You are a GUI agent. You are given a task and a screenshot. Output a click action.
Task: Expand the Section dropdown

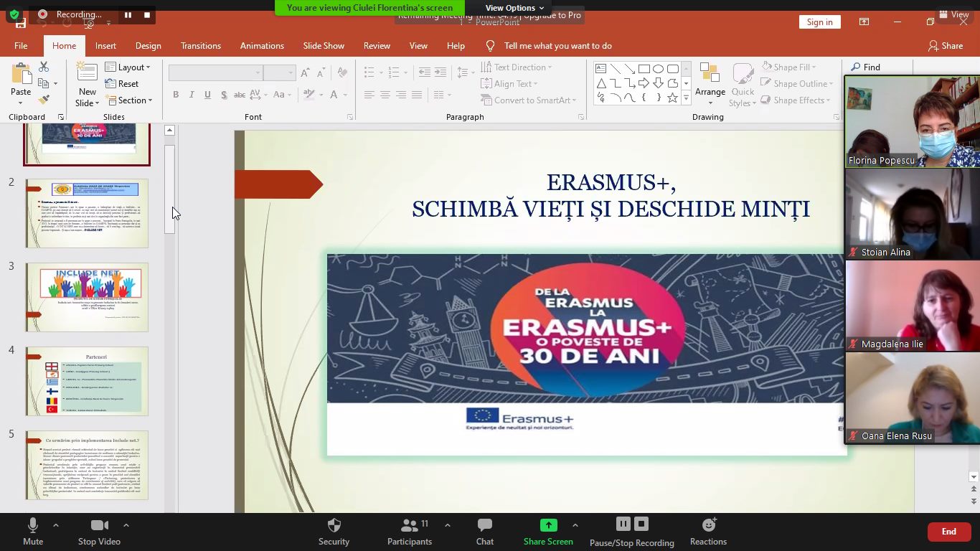point(129,100)
